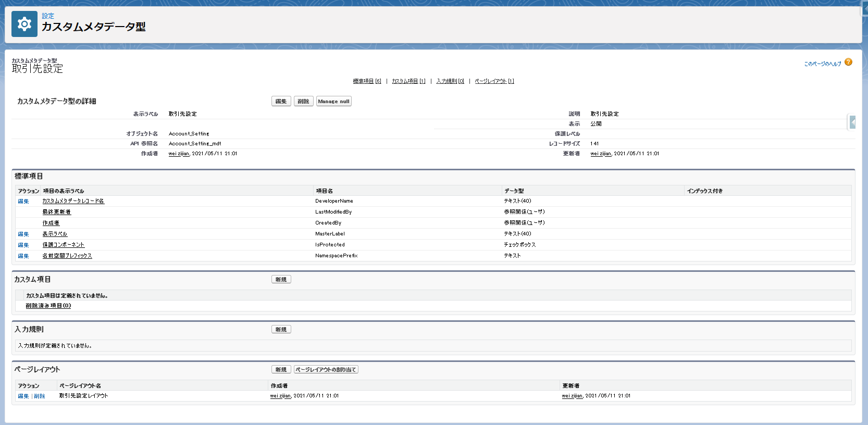Jump to ページレイアウト [1] section link

coord(494,81)
